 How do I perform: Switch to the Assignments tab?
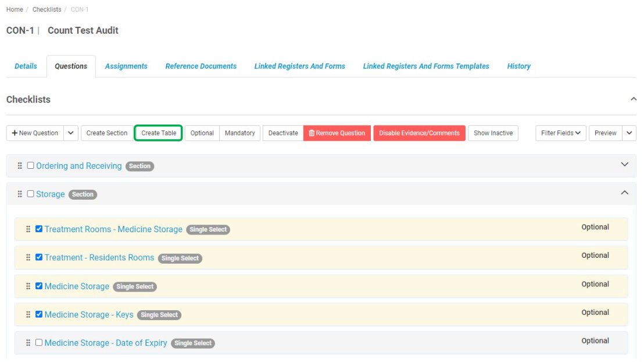126,66
